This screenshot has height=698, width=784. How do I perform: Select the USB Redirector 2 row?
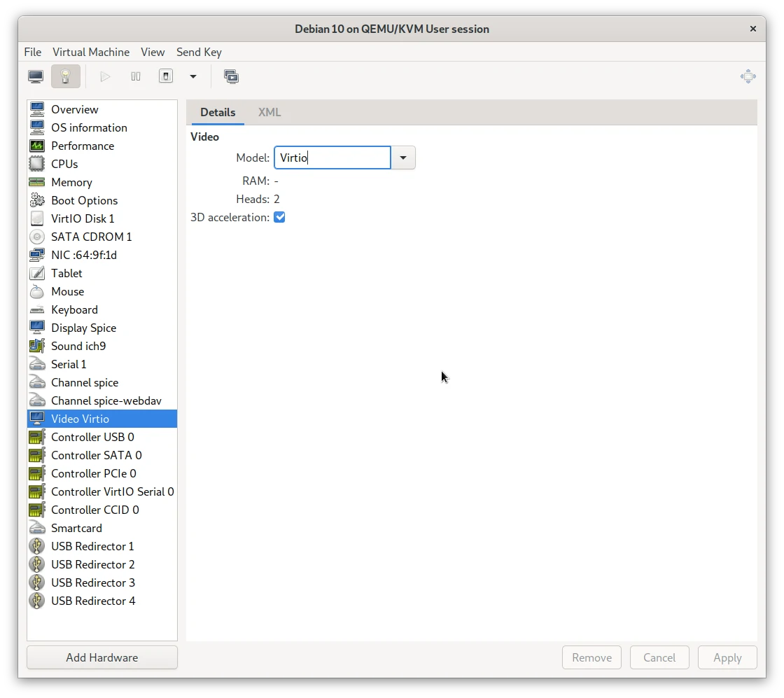(x=102, y=564)
